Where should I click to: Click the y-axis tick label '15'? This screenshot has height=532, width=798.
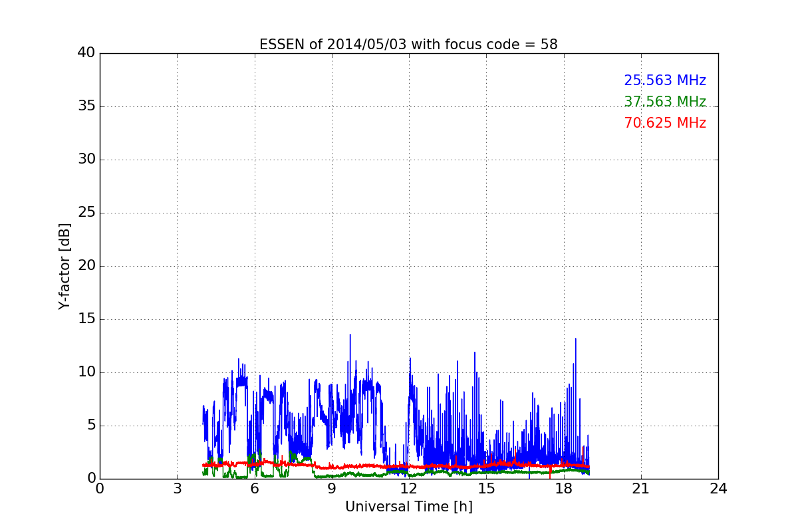point(86,319)
